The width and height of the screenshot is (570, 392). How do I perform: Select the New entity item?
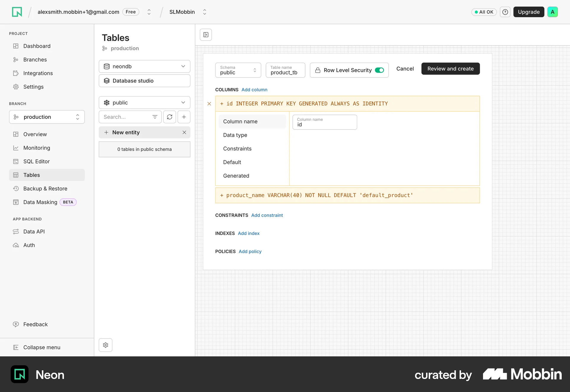145,132
